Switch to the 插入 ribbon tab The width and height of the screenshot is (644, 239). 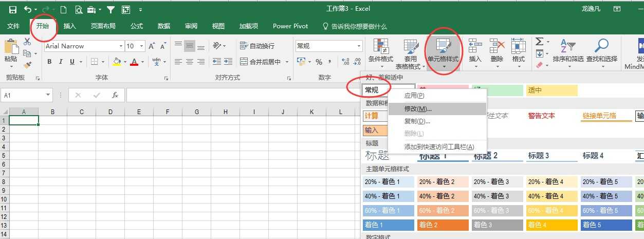(x=69, y=26)
